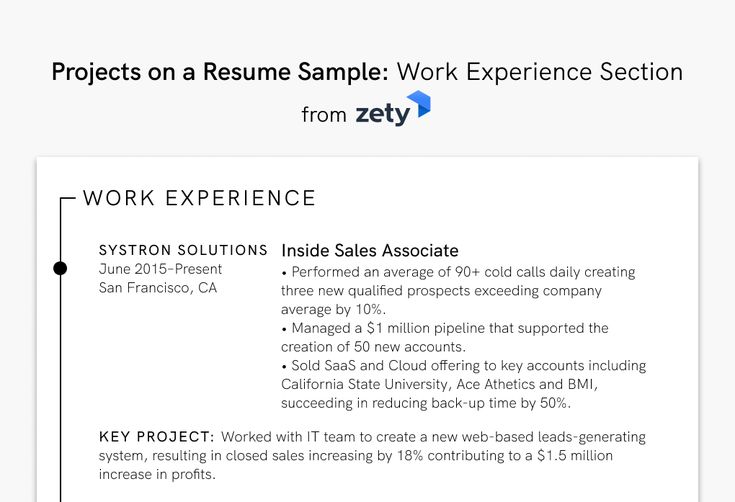Select the WORK EXPERIENCE section heading
The height and width of the screenshot is (502, 735).
pyautogui.click(x=199, y=198)
